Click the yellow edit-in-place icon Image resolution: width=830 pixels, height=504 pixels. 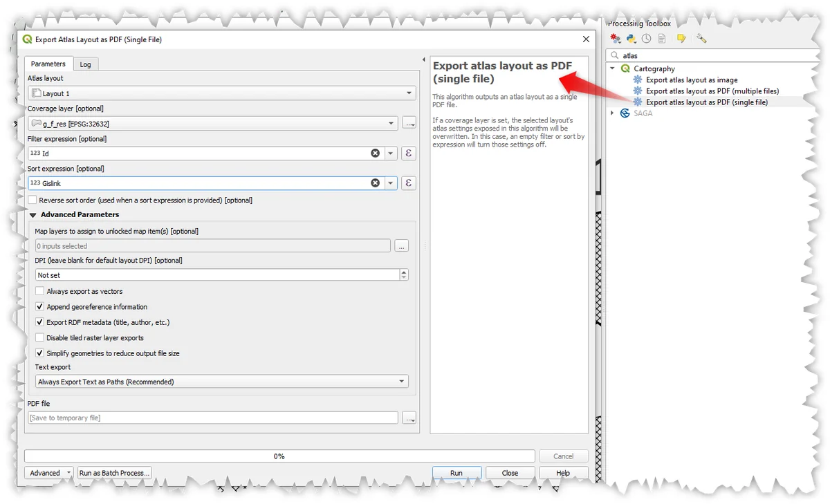pos(681,39)
